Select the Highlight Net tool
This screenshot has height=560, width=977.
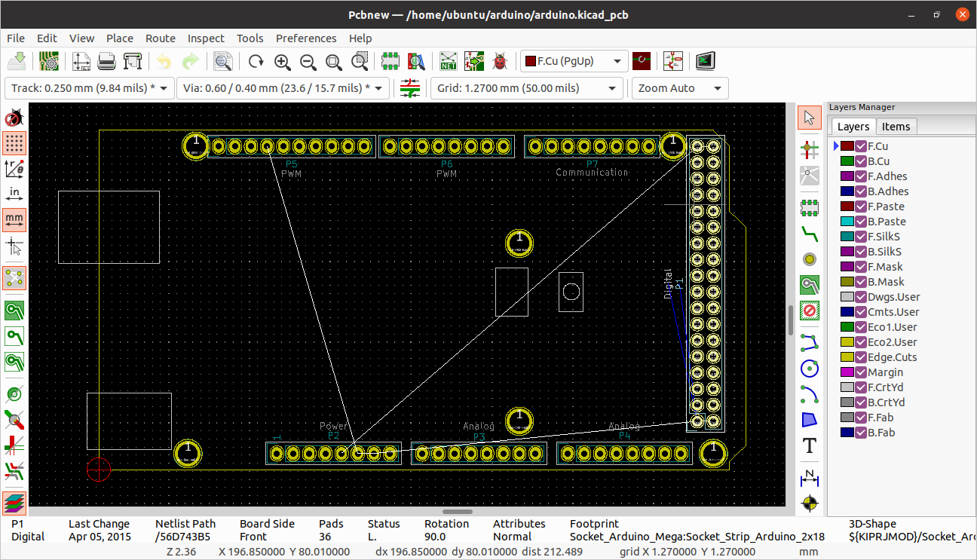point(810,149)
